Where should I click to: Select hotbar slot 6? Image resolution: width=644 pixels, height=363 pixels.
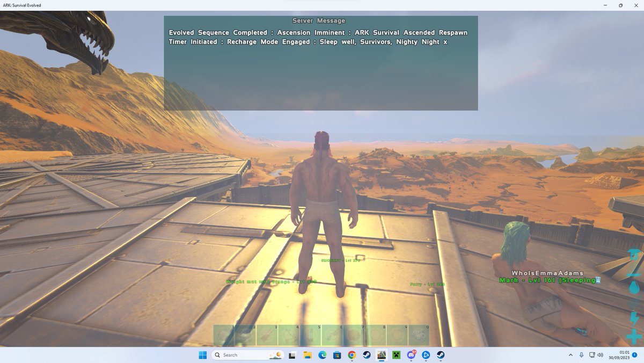[333, 335]
